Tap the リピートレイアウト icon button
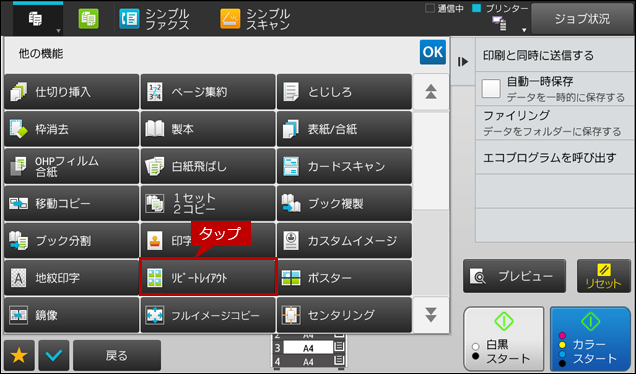Viewport: 636px width, 374px height. tap(155, 278)
